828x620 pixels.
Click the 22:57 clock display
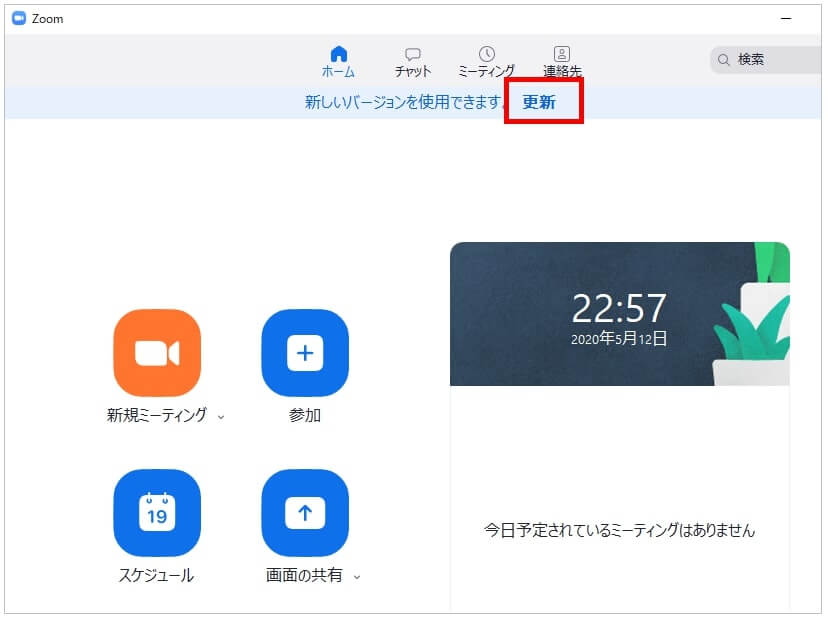[619, 308]
